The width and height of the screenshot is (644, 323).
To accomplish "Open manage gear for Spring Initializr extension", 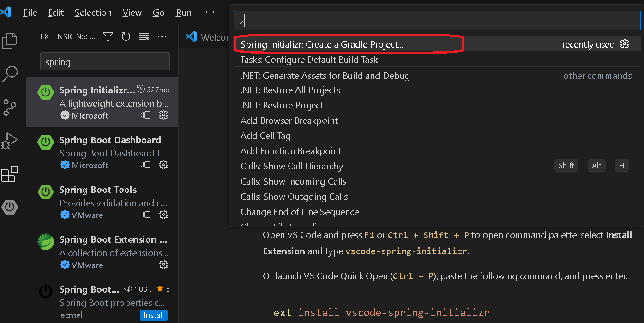I will pyautogui.click(x=163, y=115).
